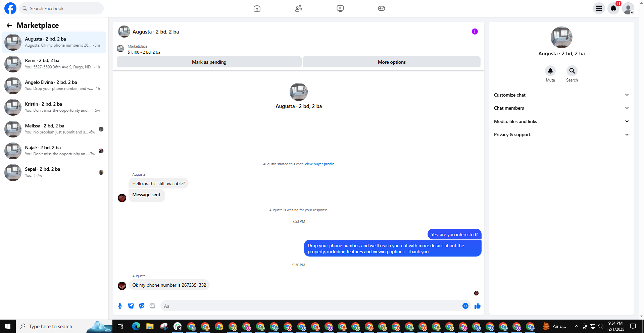This screenshot has height=333, width=644.
Task: Open File Explorer from the taskbar
Action: coord(150,326)
